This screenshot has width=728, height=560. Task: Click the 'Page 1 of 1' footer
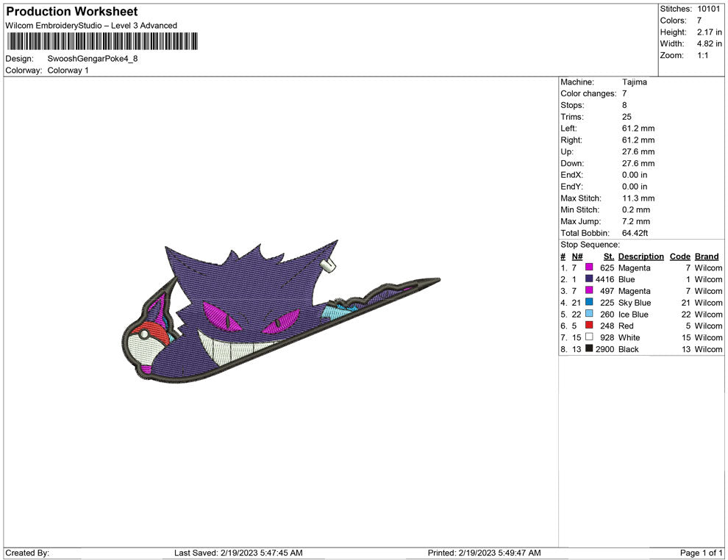(x=701, y=553)
